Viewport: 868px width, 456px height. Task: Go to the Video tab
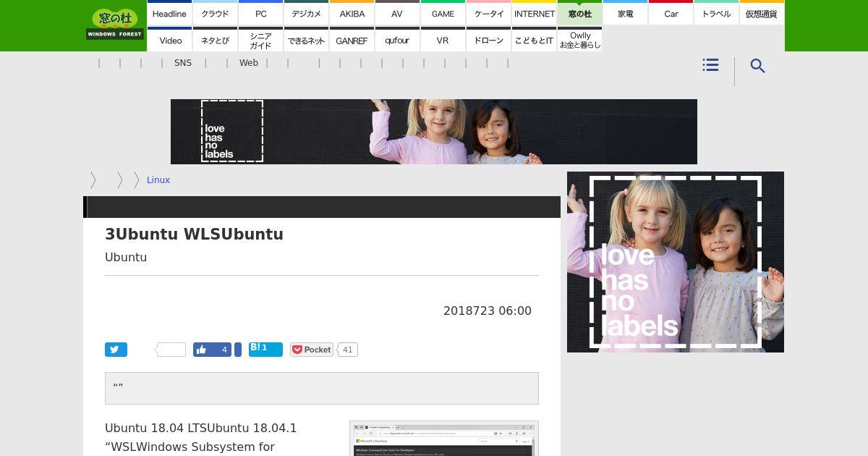(169, 39)
